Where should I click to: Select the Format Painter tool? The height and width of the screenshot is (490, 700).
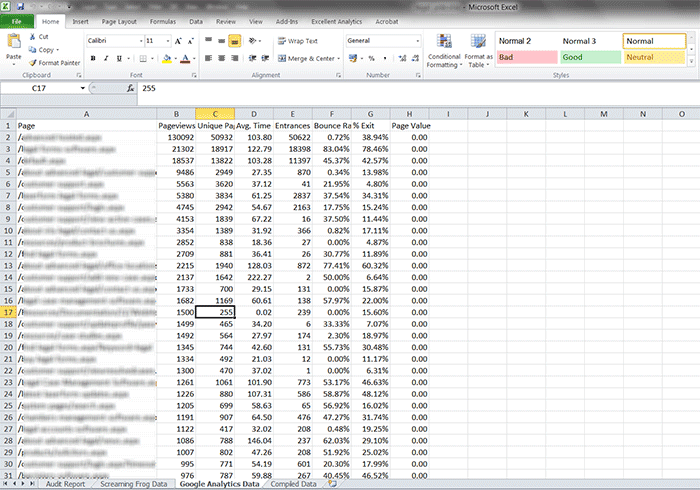pos(32,62)
